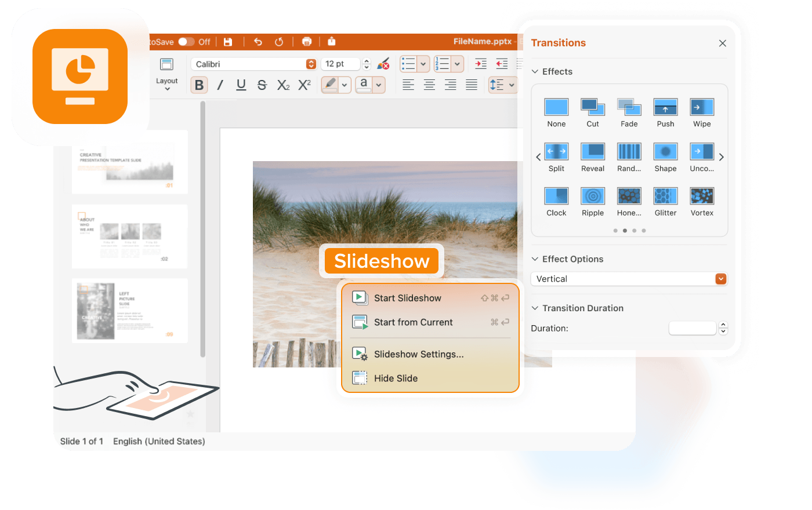Click the Decrease Indent icon
Viewport: 812px width, 510px height.
point(502,64)
